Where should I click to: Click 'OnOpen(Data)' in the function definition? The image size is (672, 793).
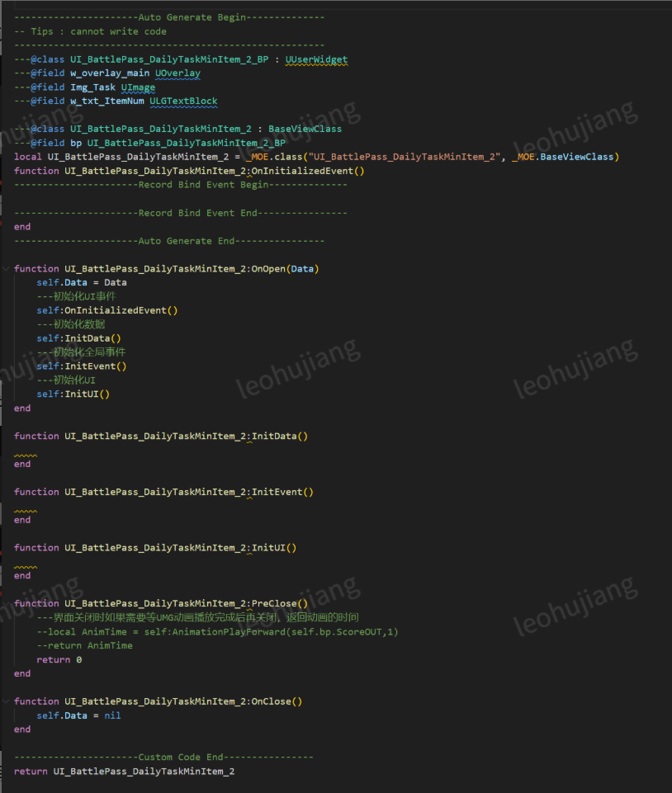(285, 268)
